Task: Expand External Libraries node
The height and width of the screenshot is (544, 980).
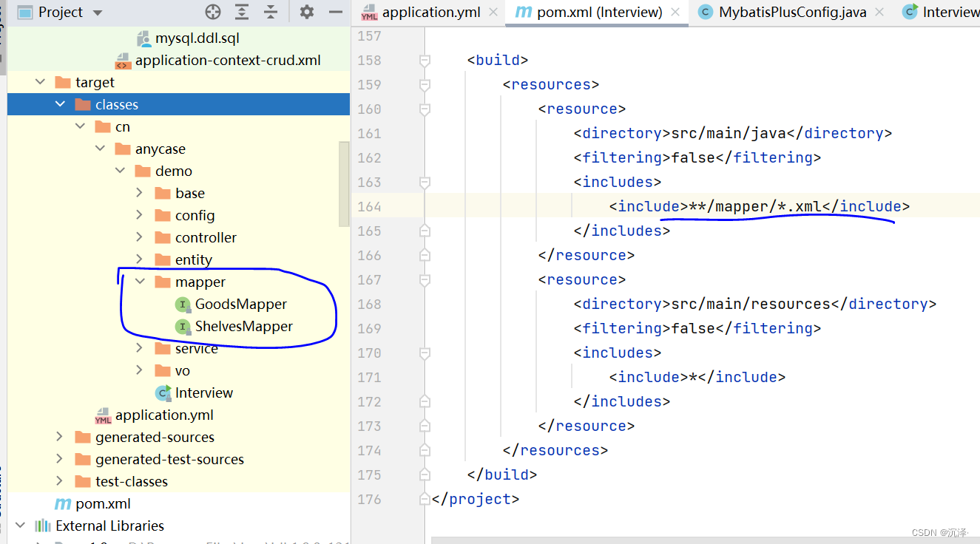Action: tap(20, 526)
